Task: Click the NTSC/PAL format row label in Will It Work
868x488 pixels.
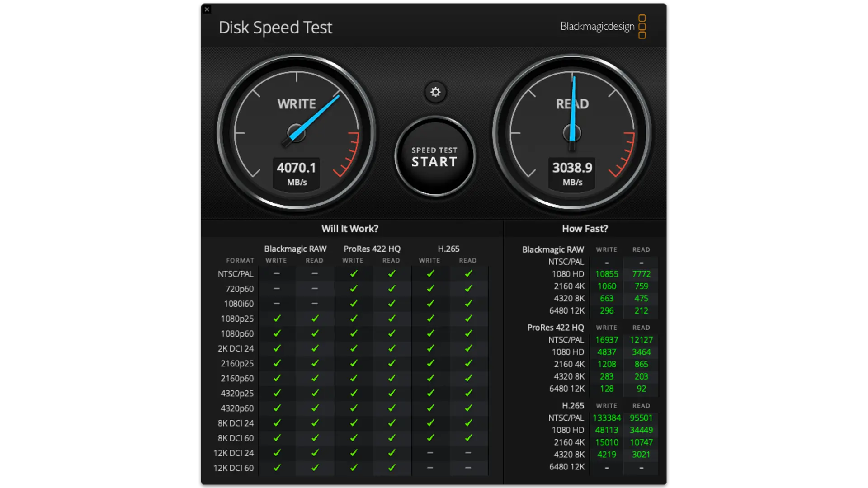Action: click(x=236, y=274)
